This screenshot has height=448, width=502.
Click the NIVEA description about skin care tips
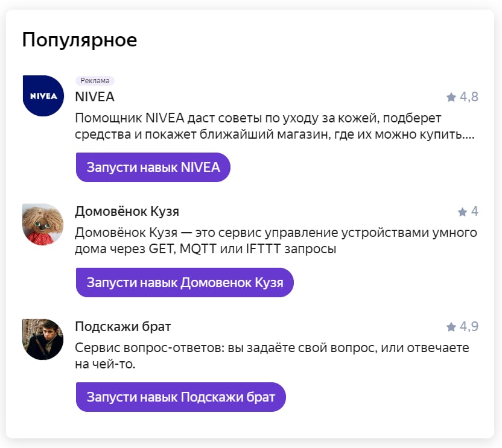tap(275, 126)
